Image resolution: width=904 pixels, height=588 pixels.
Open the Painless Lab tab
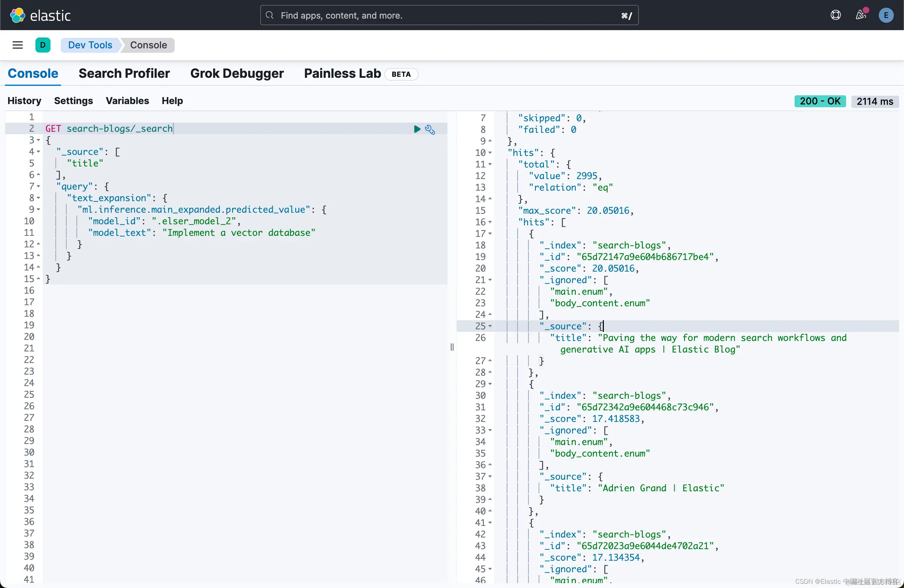[342, 73]
